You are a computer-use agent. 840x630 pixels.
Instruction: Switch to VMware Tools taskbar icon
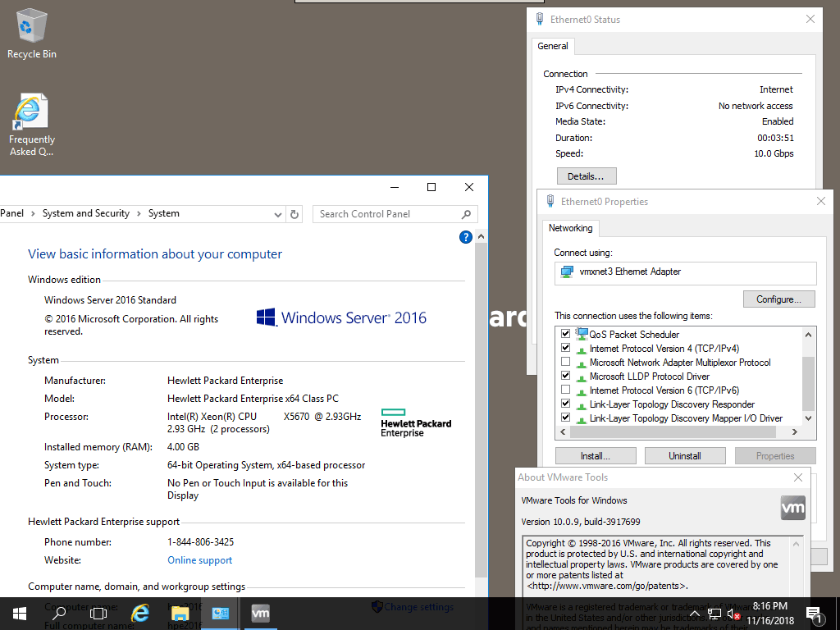click(x=260, y=614)
